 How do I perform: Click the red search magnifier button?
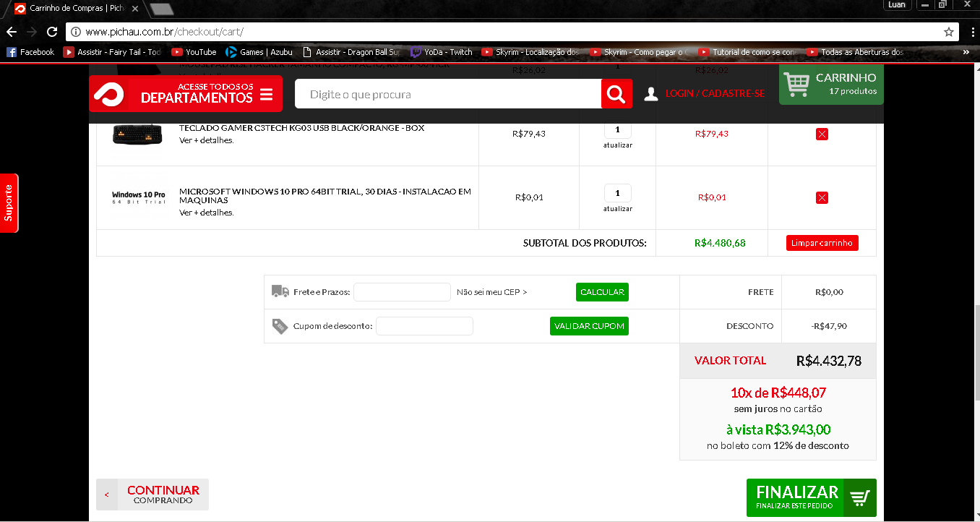(616, 94)
